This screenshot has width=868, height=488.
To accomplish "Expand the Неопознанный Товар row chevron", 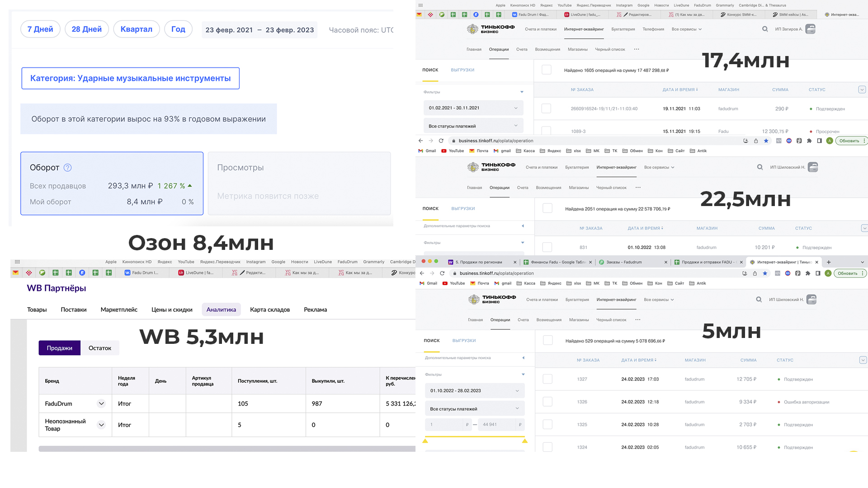I will coord(101,425).
